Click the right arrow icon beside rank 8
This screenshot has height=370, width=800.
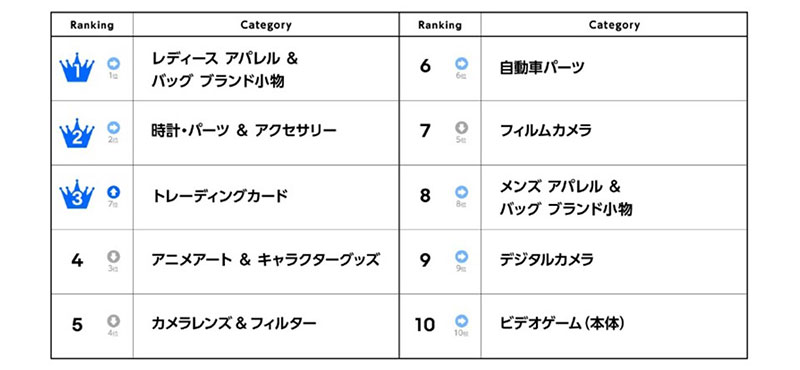pyautogui.click(x=462, y=192)
